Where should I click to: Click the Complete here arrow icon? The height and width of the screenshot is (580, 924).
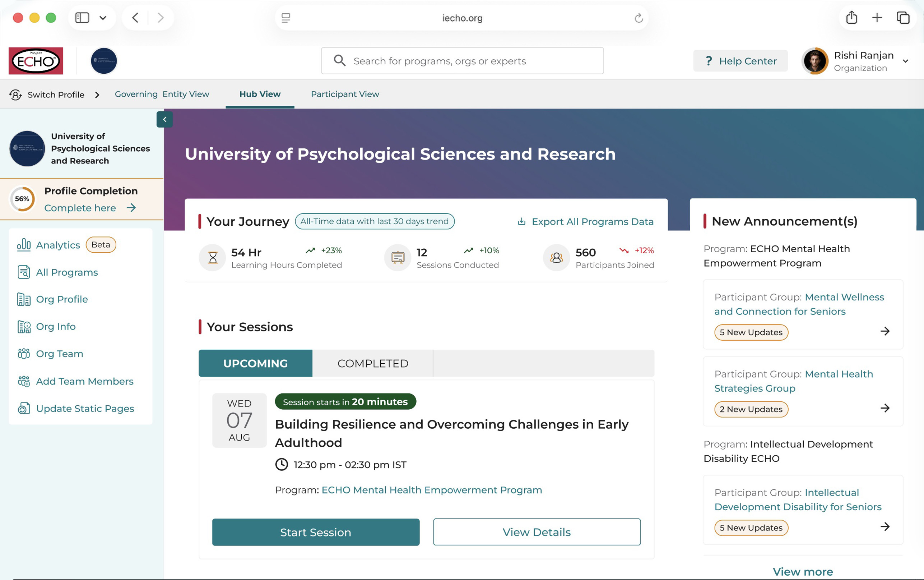click(x=131, y=207)
